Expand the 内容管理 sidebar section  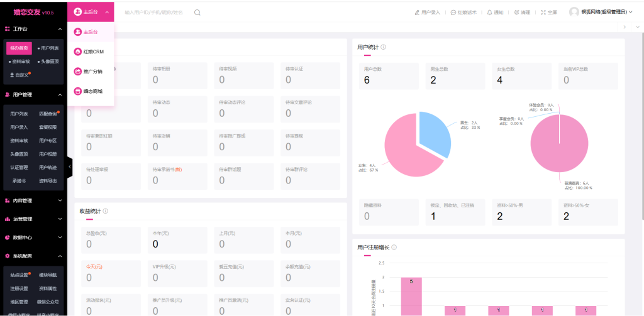click(33, 200)
